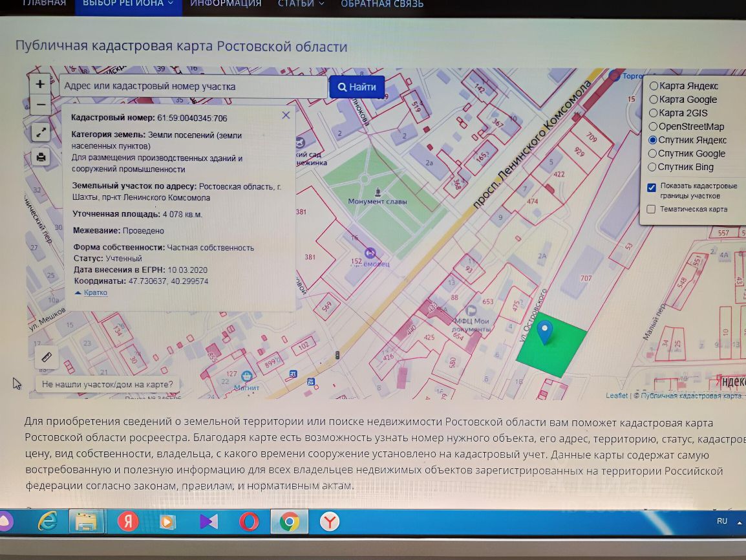
Task: Click the Монумент славы map marker
Action: 378,192
